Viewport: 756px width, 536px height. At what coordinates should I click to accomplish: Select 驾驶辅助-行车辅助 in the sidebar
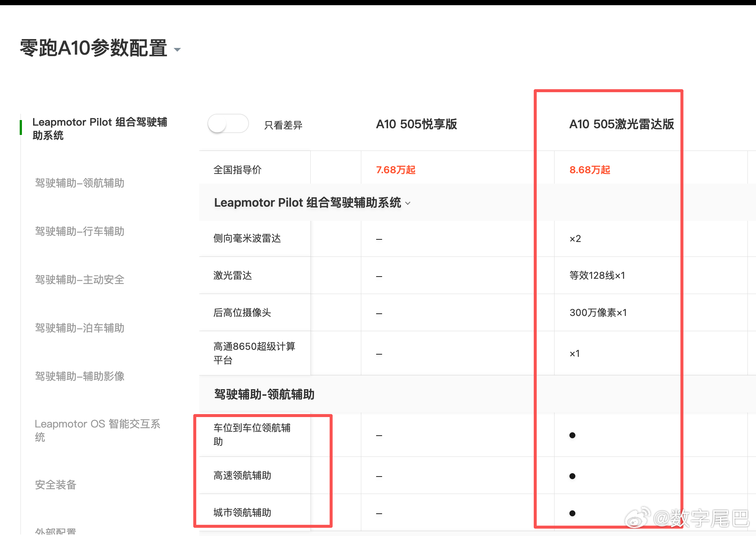coord(79,232)
